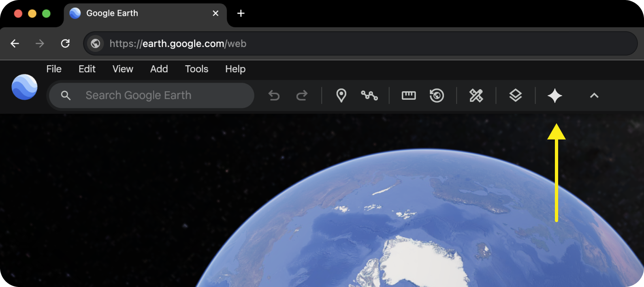Viewport: 644px width, 287px height.
Task: Click the redo arrow in toolbar
Action: (302, 96)
